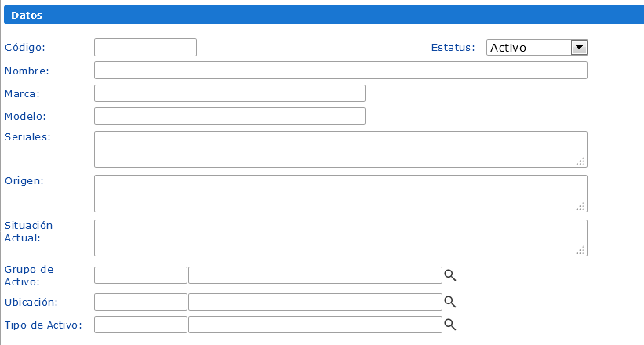Click the Seriales resize grip handle
The height and width of the screenshot is (345, 644).
tap(581, 162)
